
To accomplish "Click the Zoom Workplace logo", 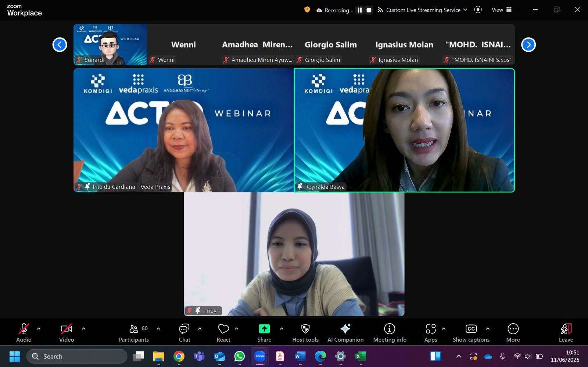I will pyautogui.click(x=24, y=10).
